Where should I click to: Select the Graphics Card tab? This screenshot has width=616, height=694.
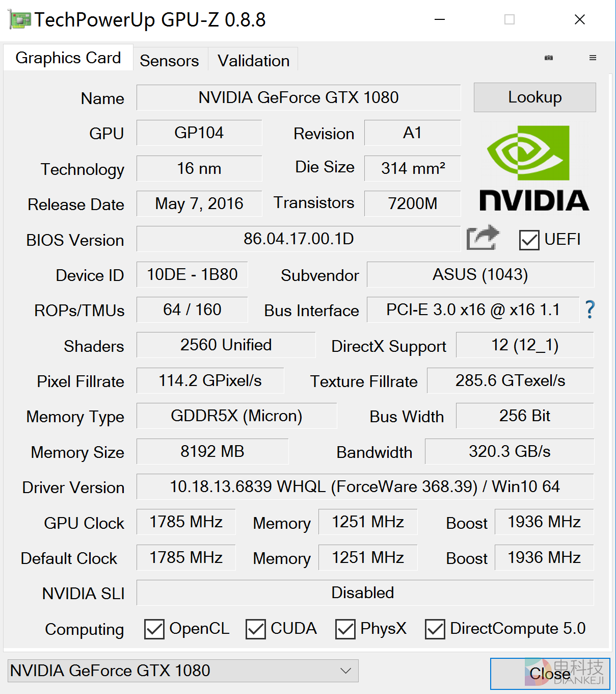click(68, 58)
